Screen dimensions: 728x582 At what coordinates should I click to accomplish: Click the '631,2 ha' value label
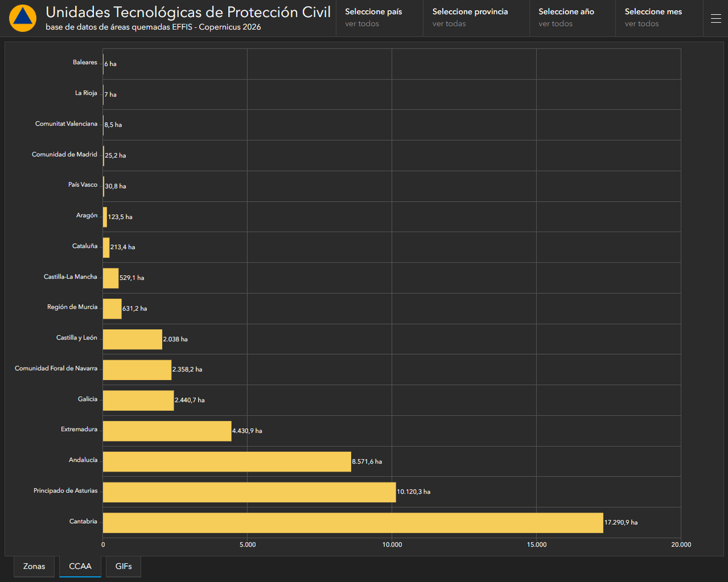135,309
